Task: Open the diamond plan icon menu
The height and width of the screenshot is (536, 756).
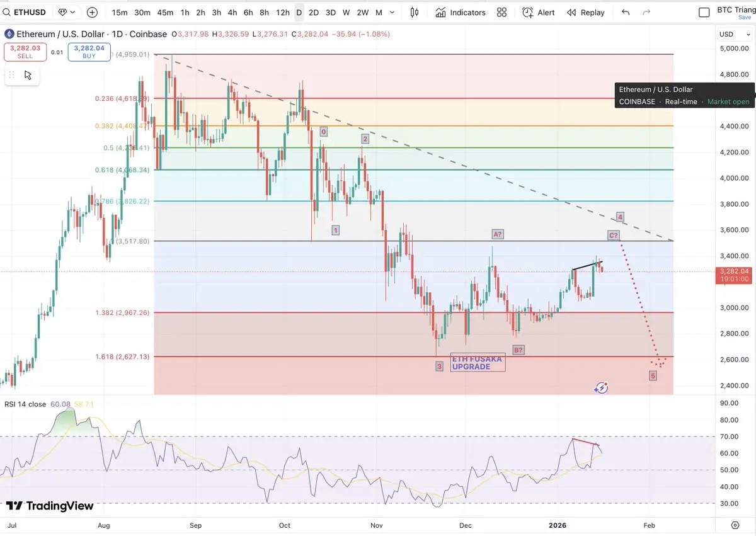Action: (x=66, y=12)
